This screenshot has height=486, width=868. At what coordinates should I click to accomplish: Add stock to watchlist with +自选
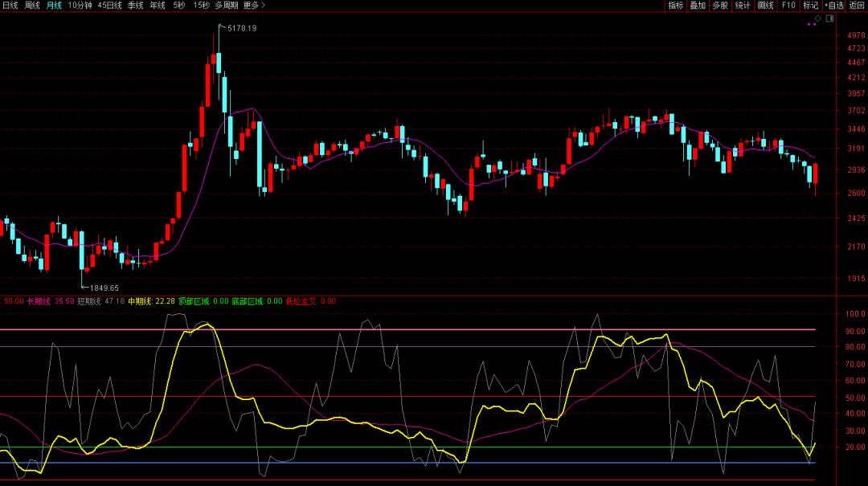point(833,6)
